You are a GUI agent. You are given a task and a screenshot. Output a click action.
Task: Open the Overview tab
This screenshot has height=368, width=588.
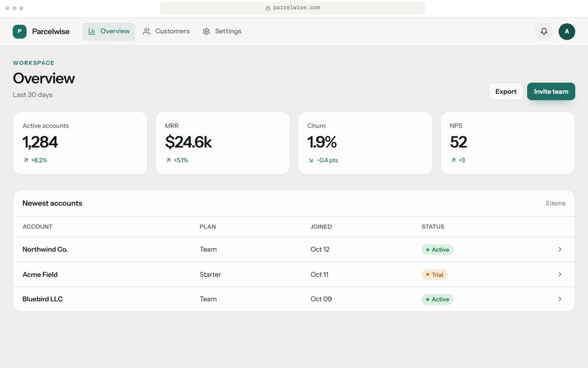(109, 31)
